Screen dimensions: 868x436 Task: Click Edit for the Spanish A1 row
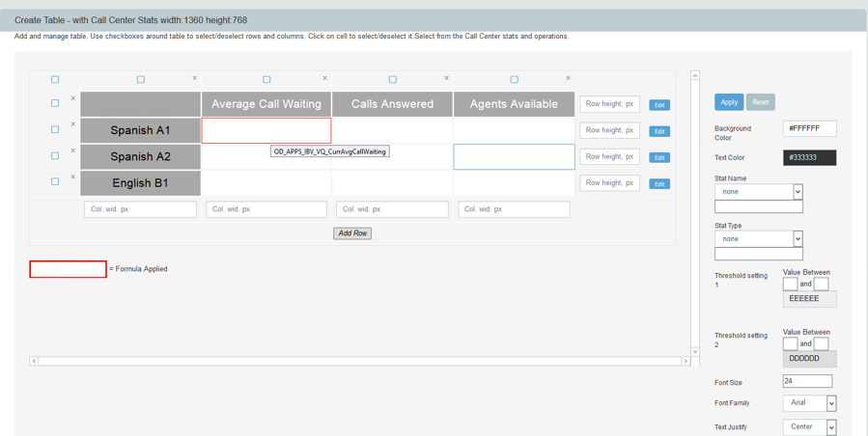click(659, 132)
